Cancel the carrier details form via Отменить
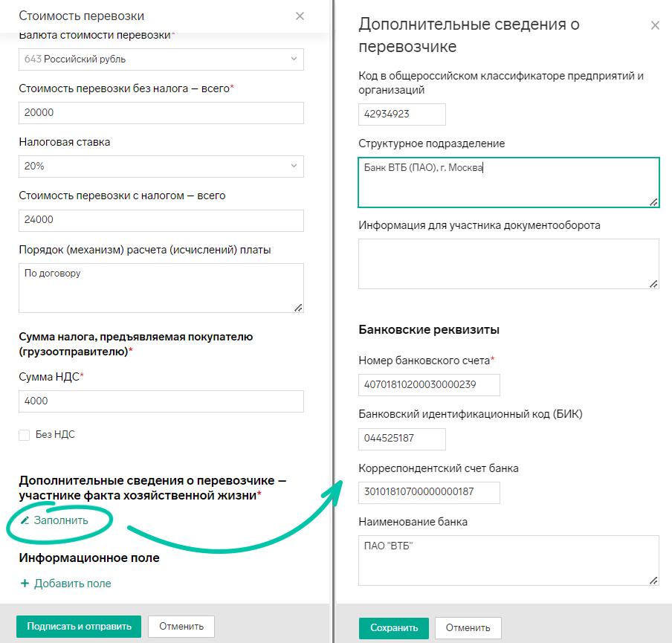The image size is (672, 643). coord(468,628)
